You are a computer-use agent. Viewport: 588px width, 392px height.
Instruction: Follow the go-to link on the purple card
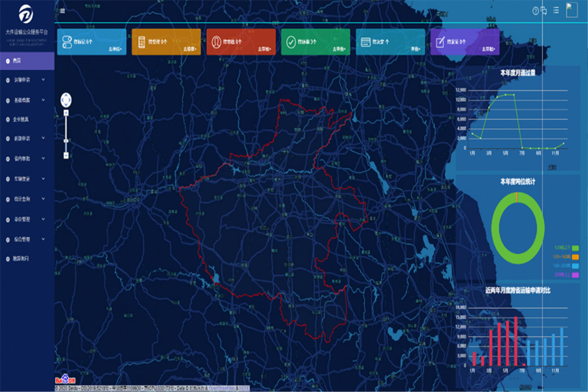click(x=489, y=49)
